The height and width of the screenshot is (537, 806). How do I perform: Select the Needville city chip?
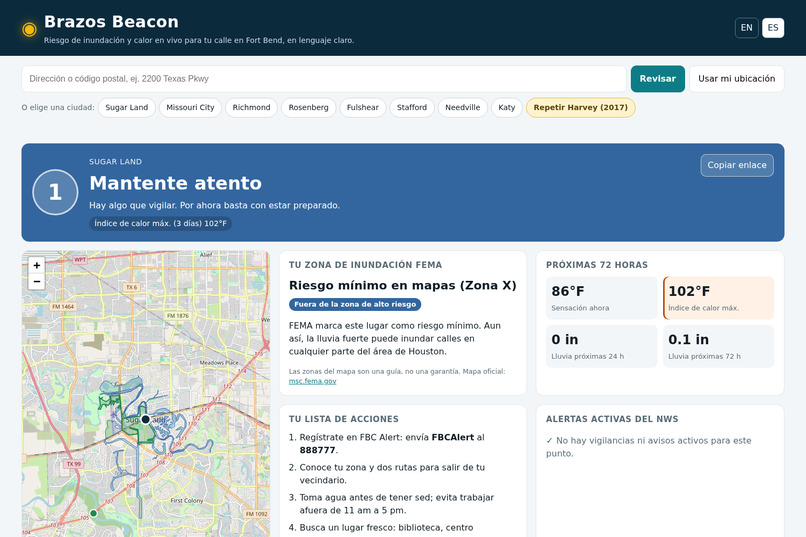coord(463,107)
